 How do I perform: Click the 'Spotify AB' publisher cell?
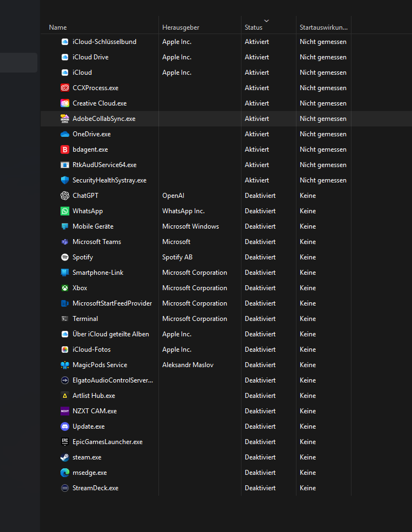(x=177, y=257)
